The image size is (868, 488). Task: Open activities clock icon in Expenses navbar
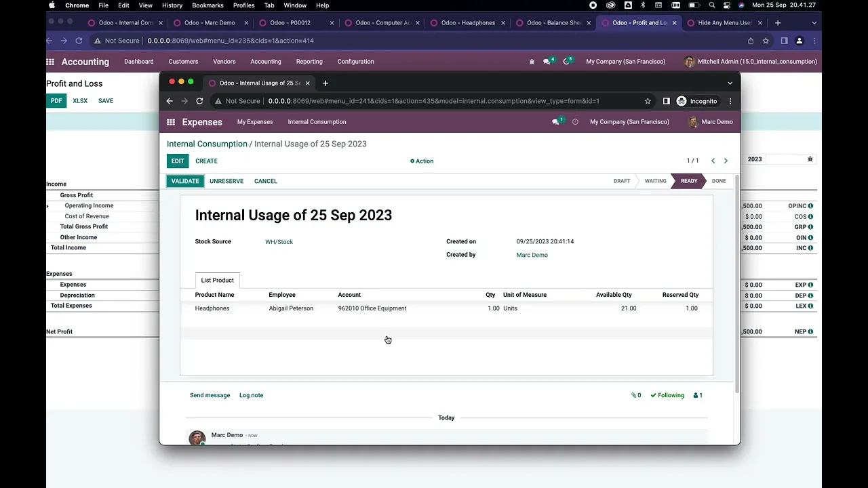tap(575, 122)
